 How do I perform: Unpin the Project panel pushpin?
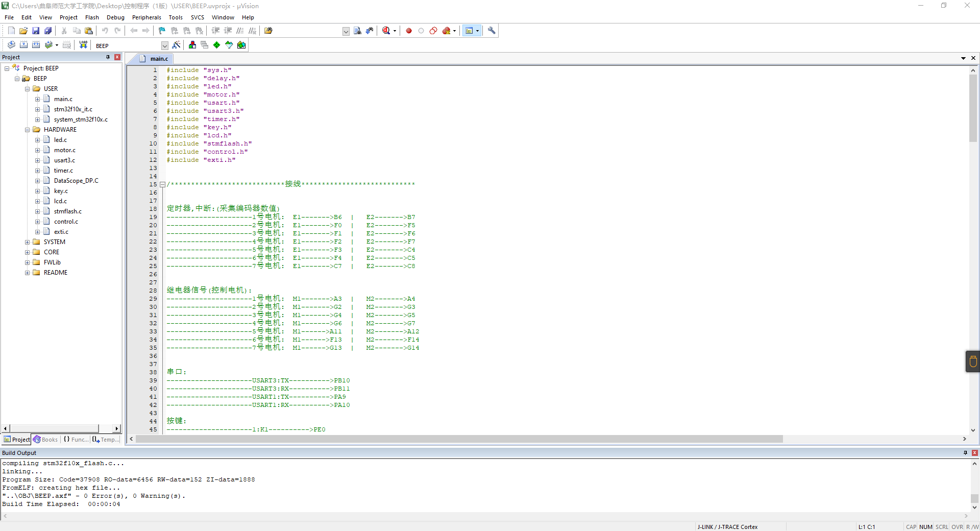(108, 57)
